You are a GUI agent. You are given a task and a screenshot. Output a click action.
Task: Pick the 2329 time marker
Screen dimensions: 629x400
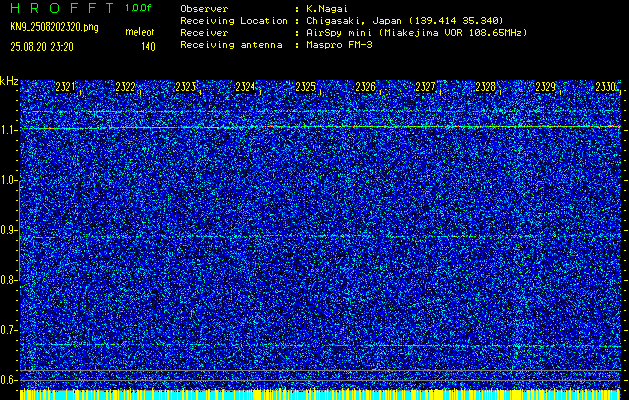coord(546,87)
